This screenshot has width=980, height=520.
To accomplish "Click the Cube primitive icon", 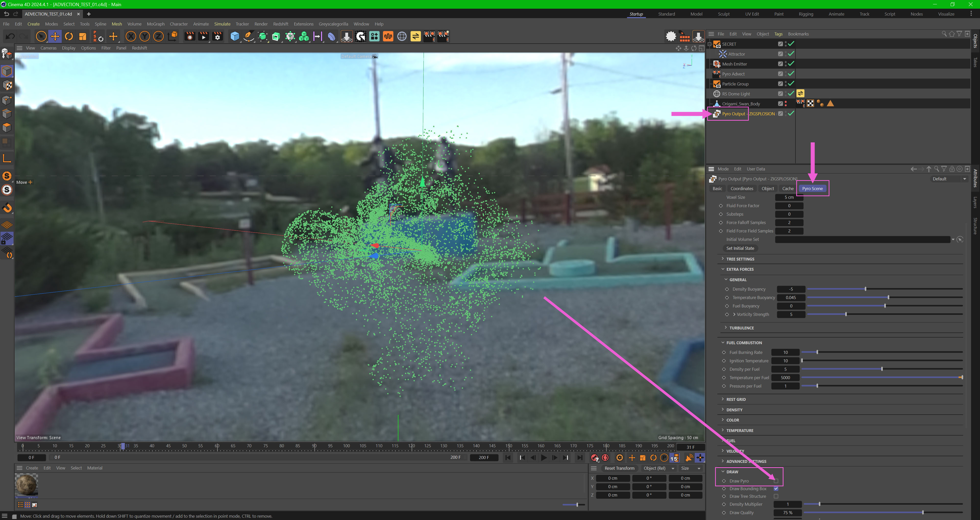I will (x=235, y=36).
